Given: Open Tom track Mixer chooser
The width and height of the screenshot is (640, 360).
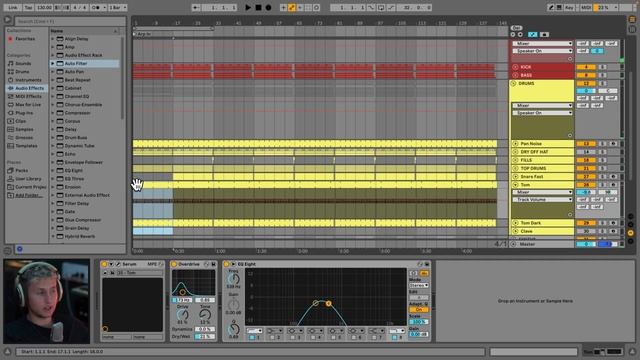Looking at the screenshot, I should (542, 192).
